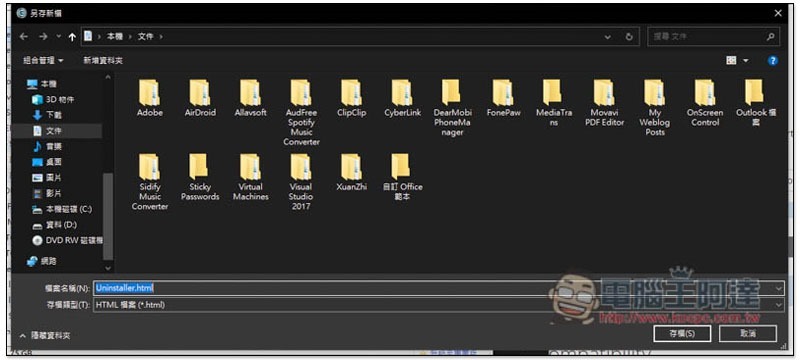
Task: Open AudFree Spotify Music Converter folder
Action: pos(301,113)
